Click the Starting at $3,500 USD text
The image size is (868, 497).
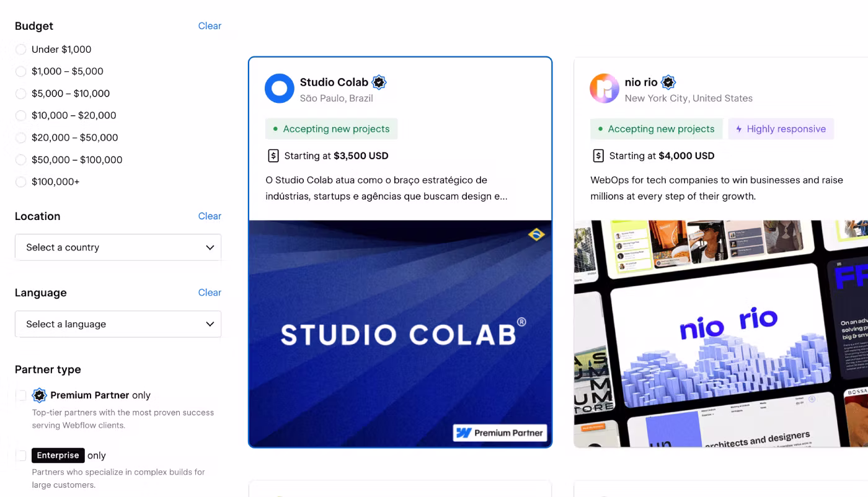336,156
